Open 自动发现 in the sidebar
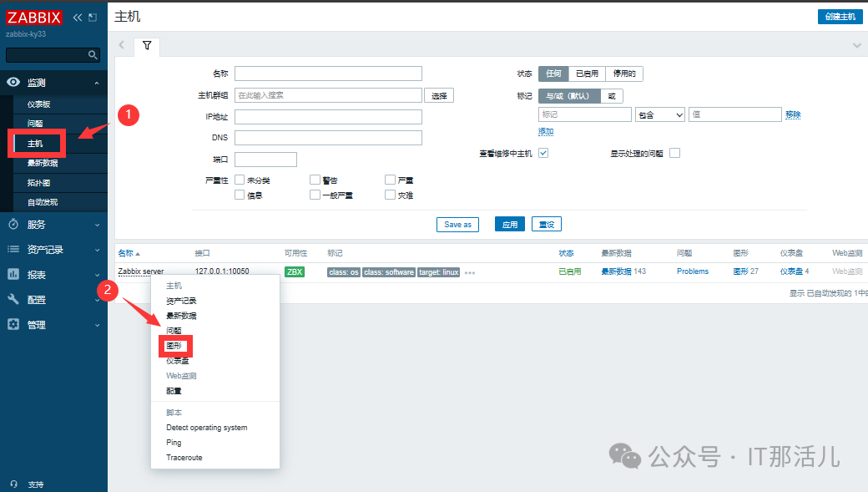 [x=43, y=202]
